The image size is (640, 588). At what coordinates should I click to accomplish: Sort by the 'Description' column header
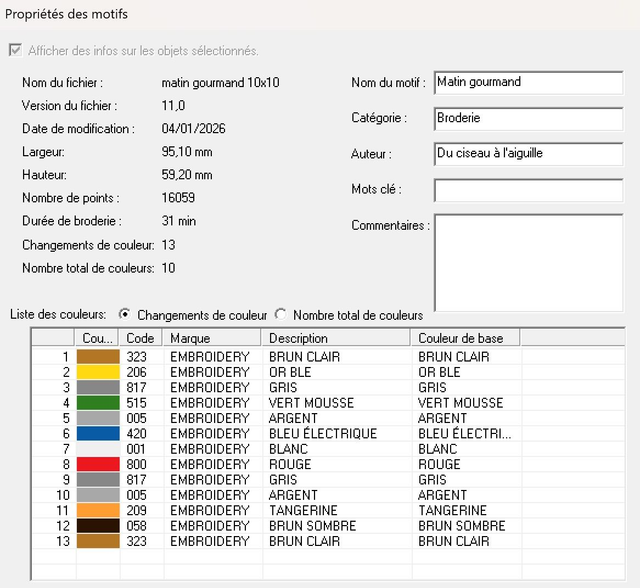coord(337,338)
